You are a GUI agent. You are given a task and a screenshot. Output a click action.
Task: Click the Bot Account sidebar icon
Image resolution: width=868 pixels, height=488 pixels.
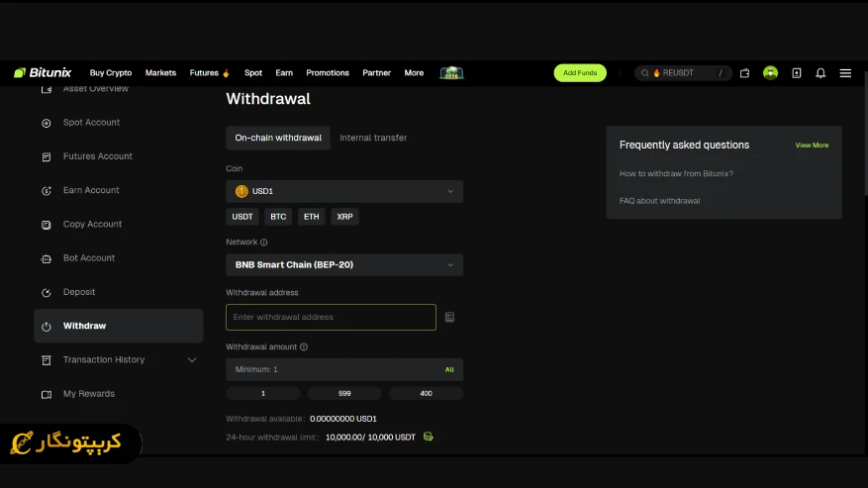click(47, 258)
